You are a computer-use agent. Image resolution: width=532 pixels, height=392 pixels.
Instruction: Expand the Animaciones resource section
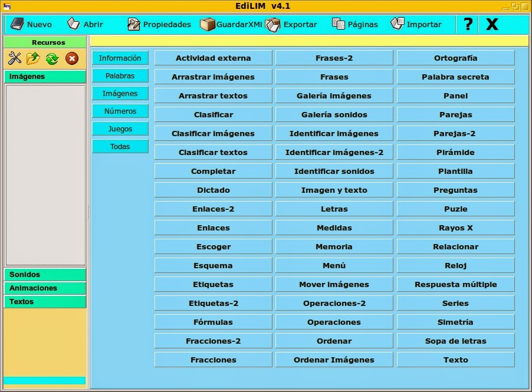click(45, 288)
